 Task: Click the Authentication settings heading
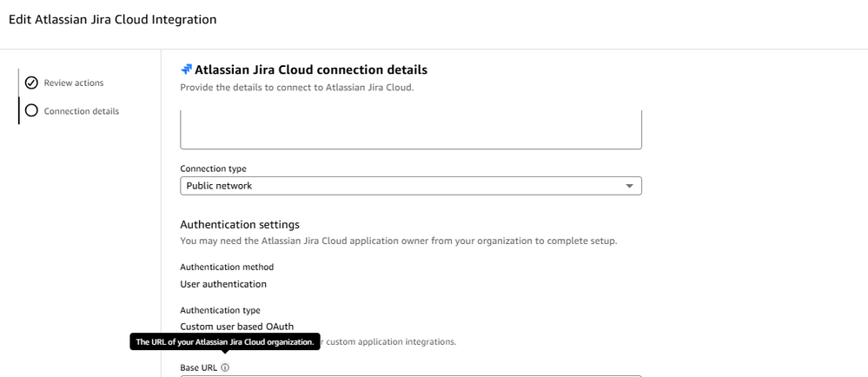(x=240, y=224)
